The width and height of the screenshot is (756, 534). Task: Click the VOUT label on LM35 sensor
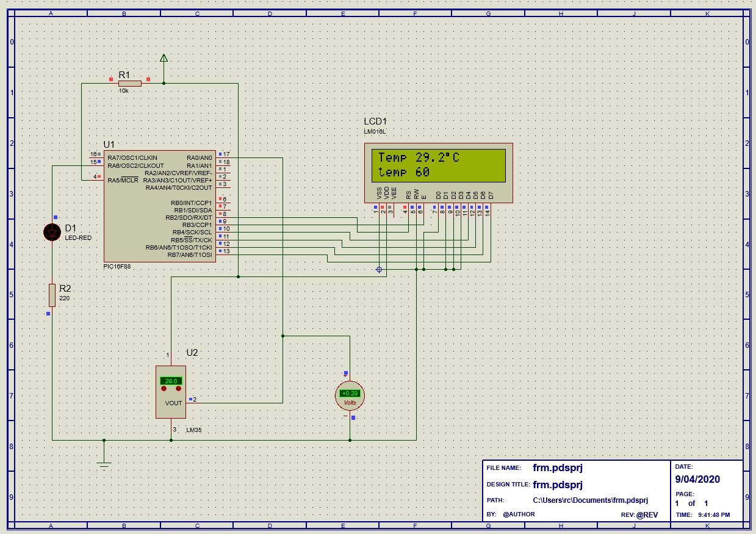173,403
